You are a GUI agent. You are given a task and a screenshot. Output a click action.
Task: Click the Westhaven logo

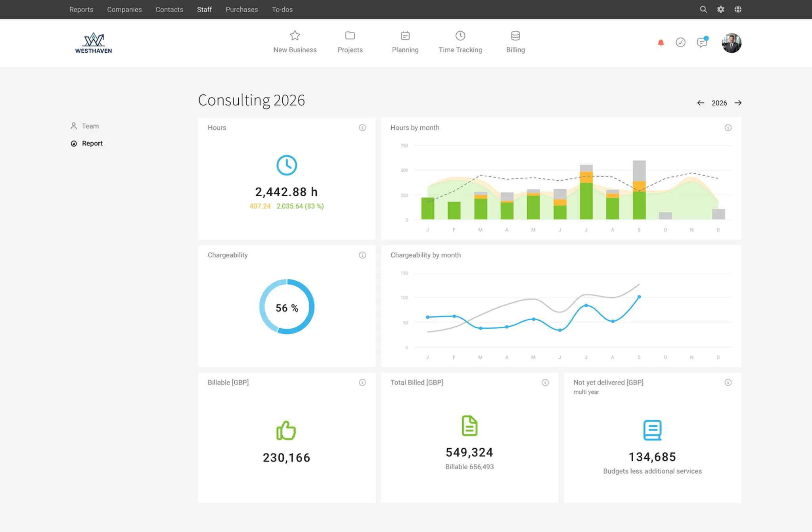(x=94, y=43)
